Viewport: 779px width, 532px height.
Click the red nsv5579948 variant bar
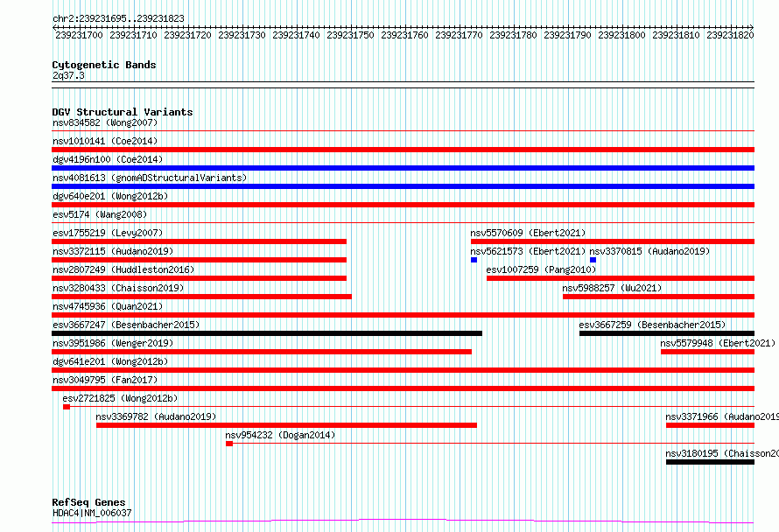(707, 352)
